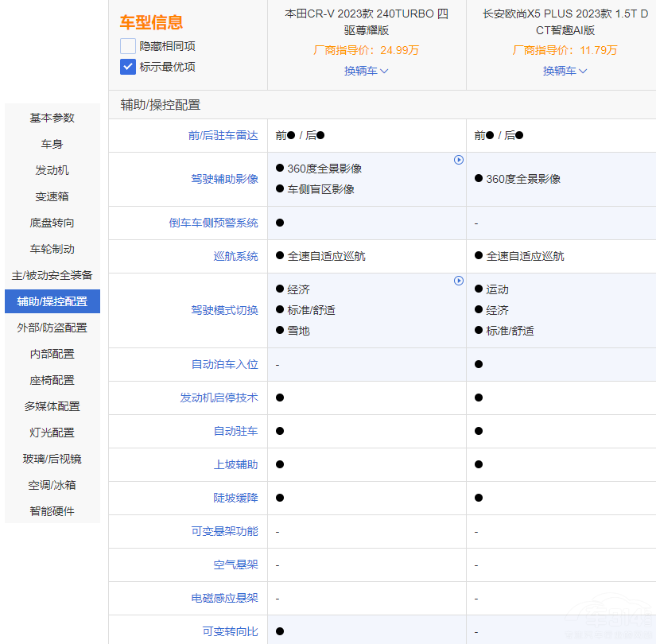Uncheck the 标示最优项 checkbox
Viewport: 656px width, 644px height.
tap(128, 67)
